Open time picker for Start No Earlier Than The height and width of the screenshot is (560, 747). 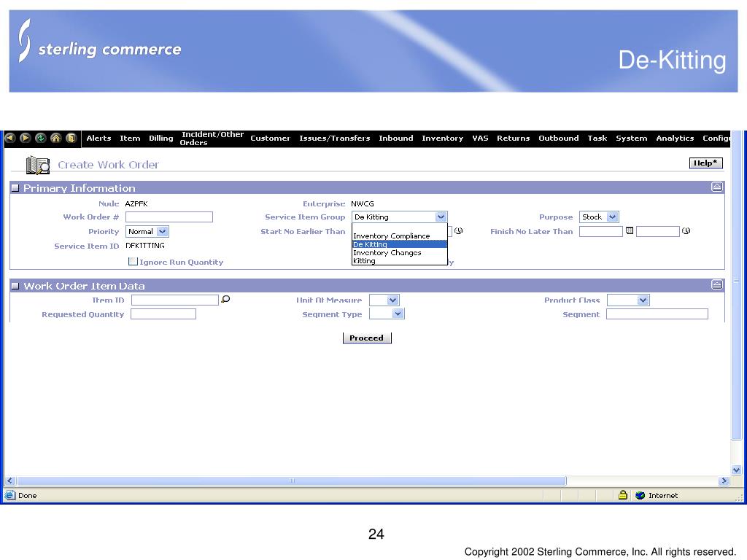pyautogui.click(x=458, y=231)
